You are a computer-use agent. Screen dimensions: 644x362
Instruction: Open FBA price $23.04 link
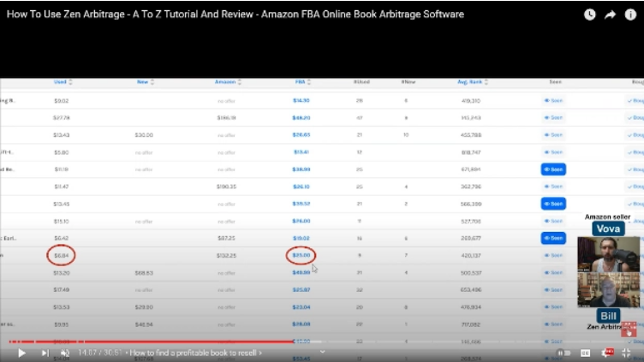(x=301, y=307)
